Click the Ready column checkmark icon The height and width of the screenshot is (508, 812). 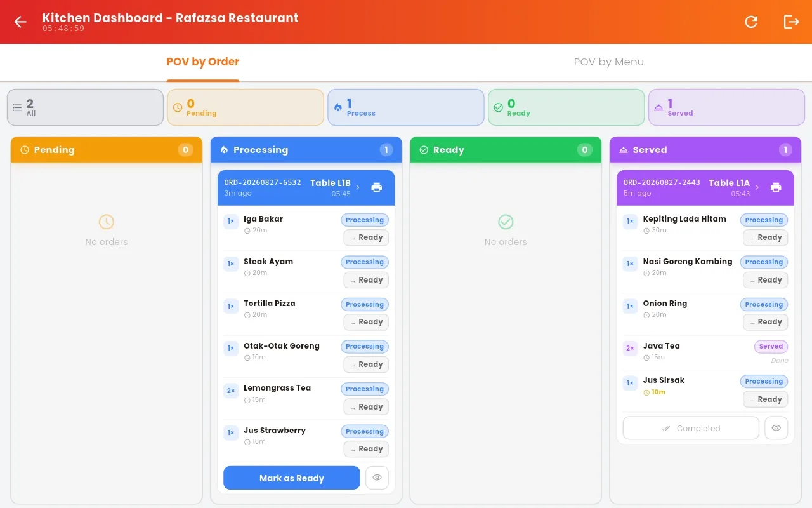pos(424,150)
